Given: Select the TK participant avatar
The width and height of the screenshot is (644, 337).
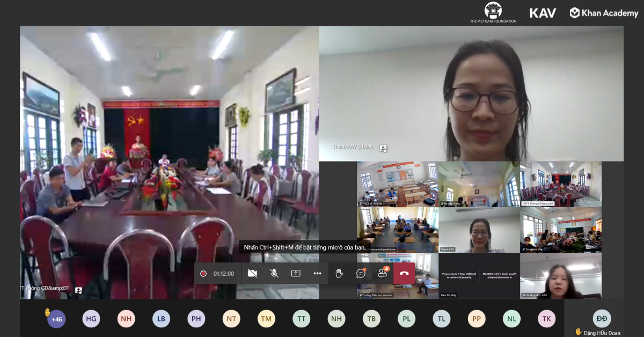Looking at the screenshot, I should click(546, 319).
